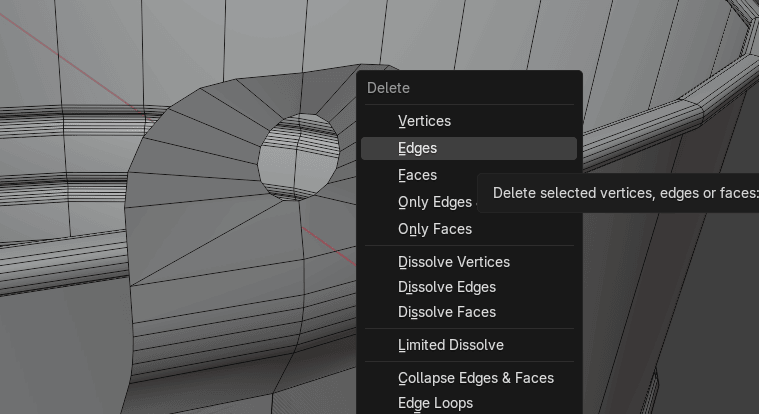This screenshot has width=759, height=414.
Task: Open the Limited Dissolve option
Action: [450, 345]
